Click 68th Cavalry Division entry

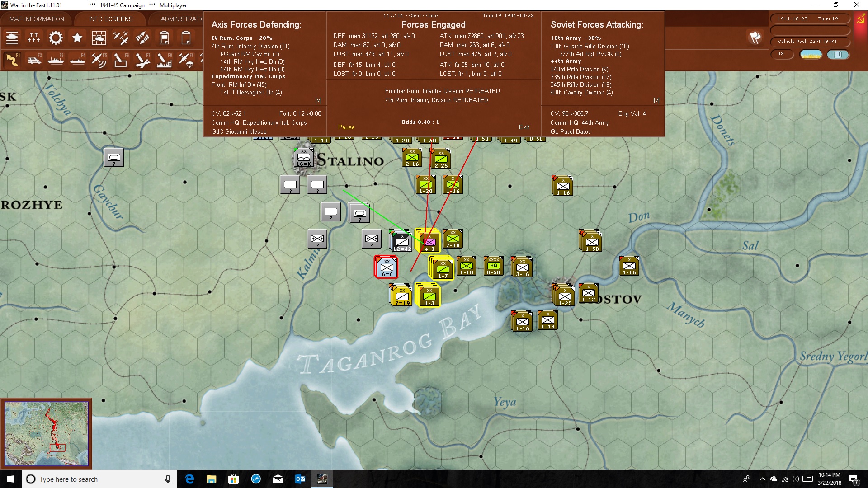point(581,92)
